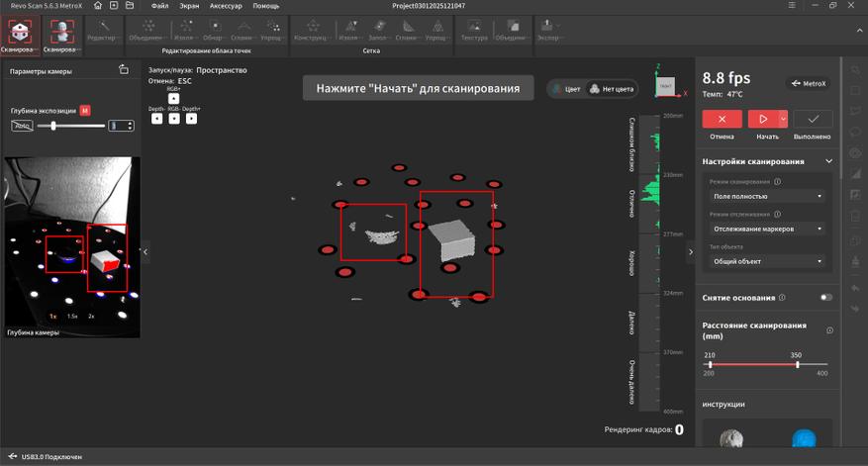Click the Done checkmark button
The height and width of the screenshot is (466, 868).
pos(813,119)
